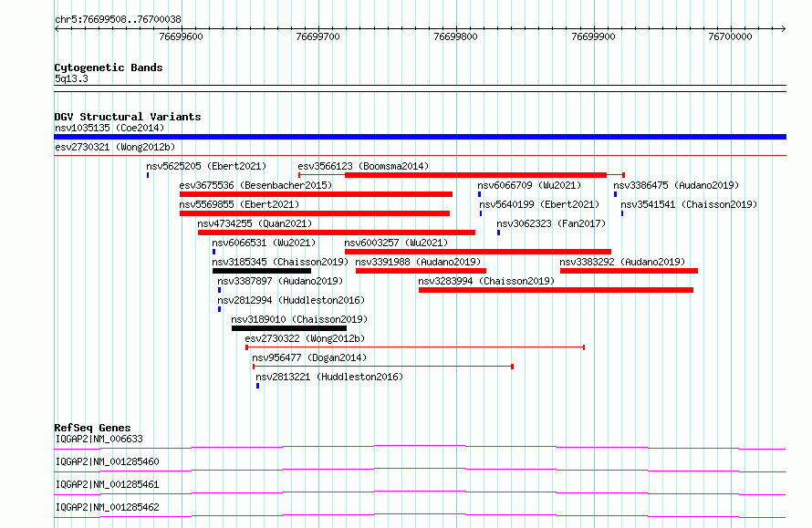Image resolution: width=812 pixels, height=528 pixels.
Task: Select the red nsv6003257 variant bar
Action: pos(478,252)
